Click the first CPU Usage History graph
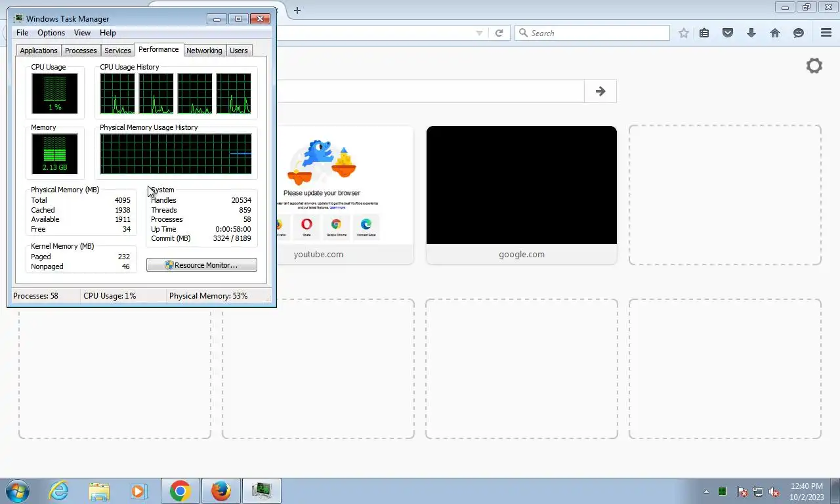 tap(117, 93)
